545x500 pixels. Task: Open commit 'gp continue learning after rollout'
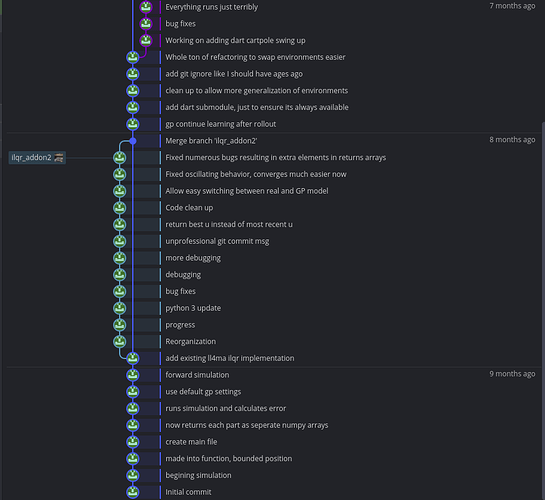coord(221,124)
